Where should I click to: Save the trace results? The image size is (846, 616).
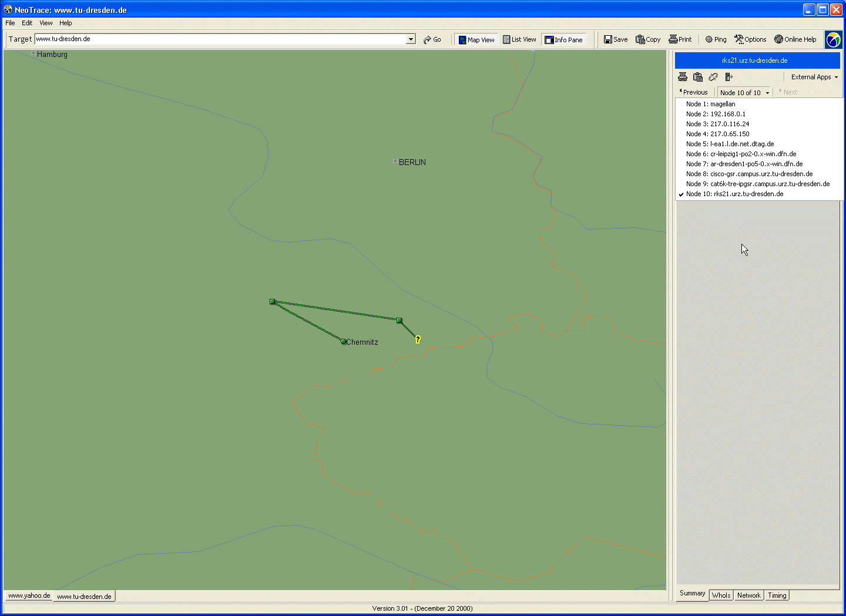pyautogui.click(x=616, y=39)
